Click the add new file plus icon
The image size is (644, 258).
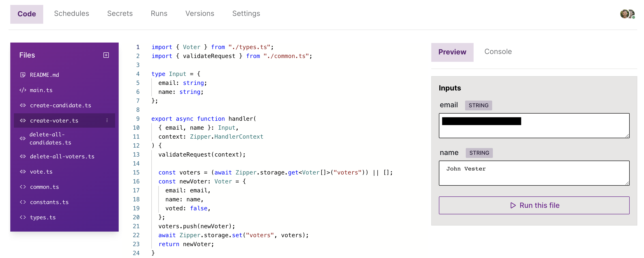pos(106,55)
